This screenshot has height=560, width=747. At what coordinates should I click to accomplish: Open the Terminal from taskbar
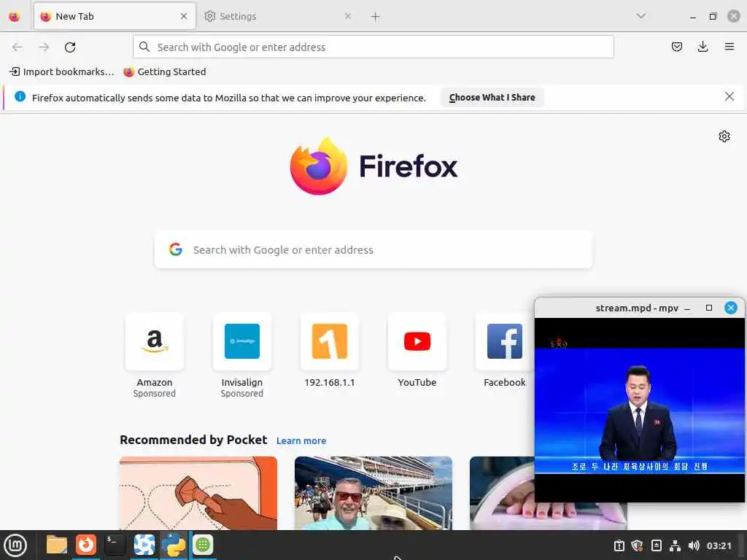pos(115,545)
